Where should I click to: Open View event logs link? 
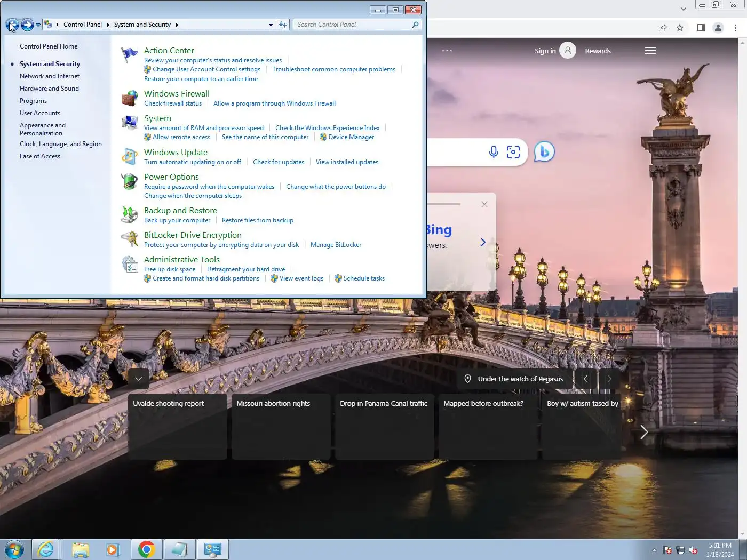pyautogui.click(x=301, y=278)
